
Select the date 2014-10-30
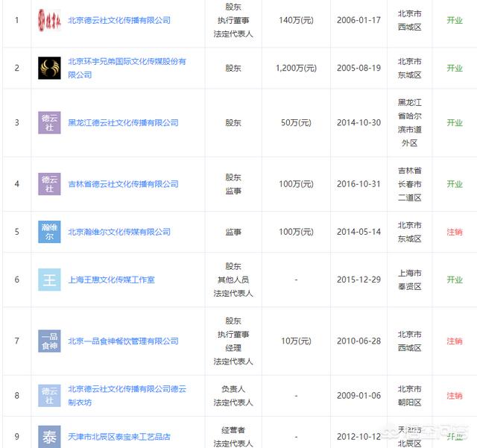[x=358, y=123]
